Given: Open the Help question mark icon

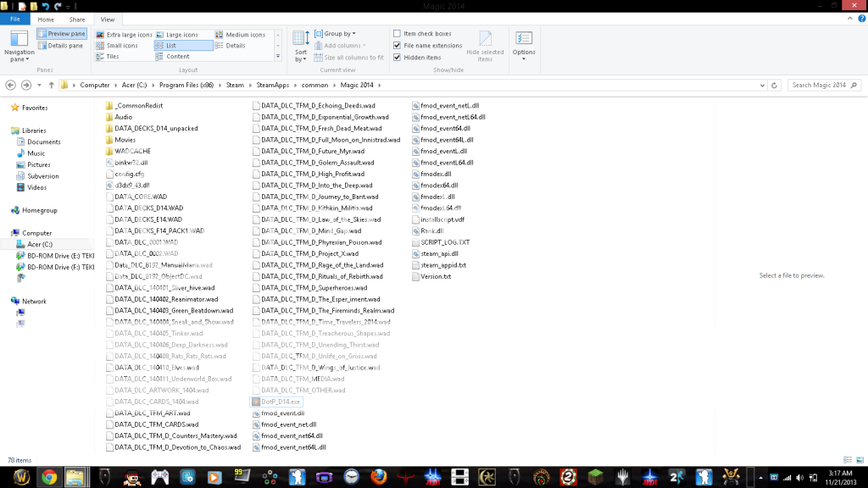Looking at the screenshot, I should click(861, 19).
